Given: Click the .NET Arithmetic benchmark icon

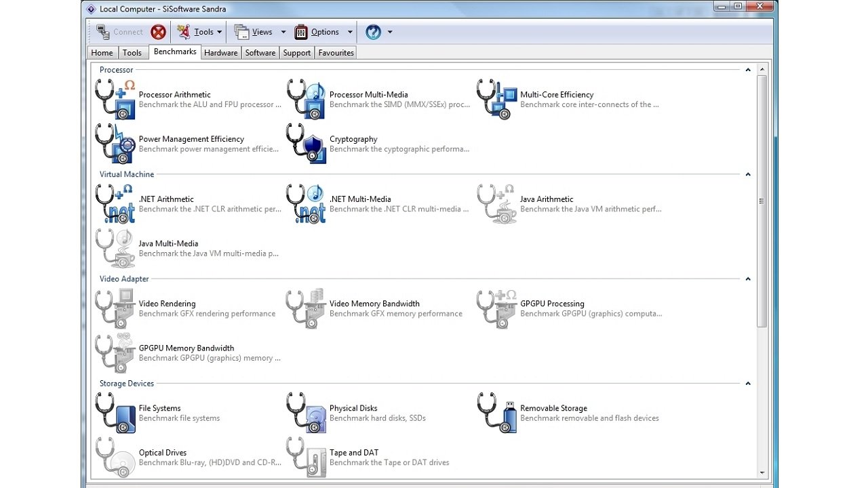Looking at the screenshot, I should pyautogui.click(x=115, y=204).
